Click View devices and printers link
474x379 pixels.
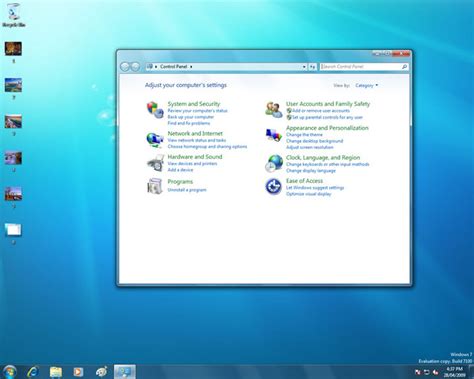pyautogui.click(x=192, y=164)
